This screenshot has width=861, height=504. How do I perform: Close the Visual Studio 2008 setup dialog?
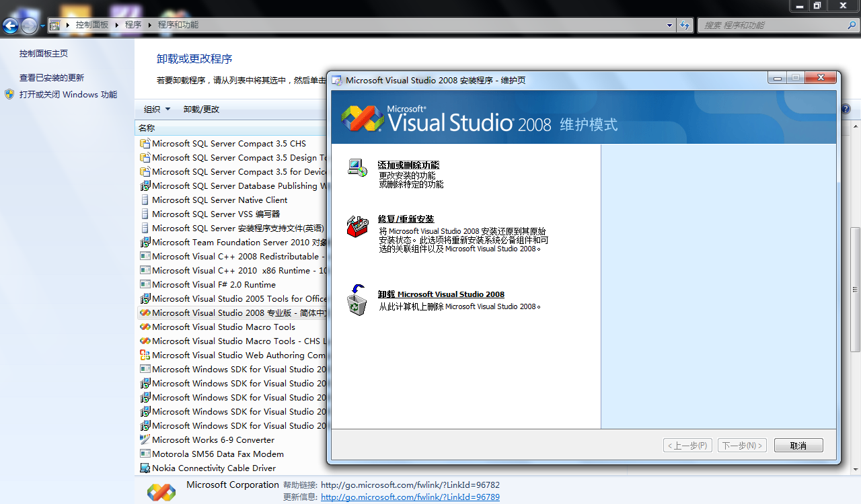coord(821,77)
